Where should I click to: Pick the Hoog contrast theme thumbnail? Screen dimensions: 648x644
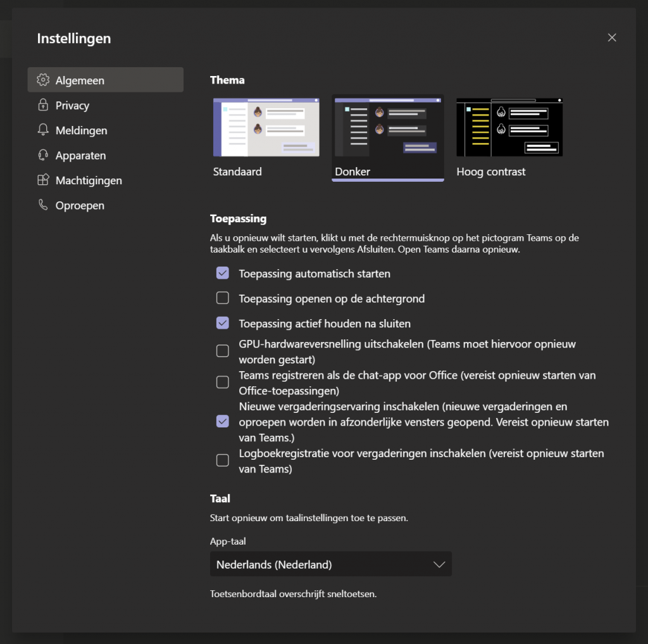pyautogui.click(x=509, y=127)
